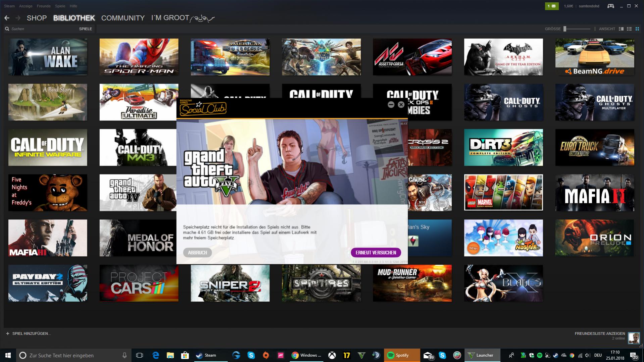Click the search magnifier icon
This screenshot has width=644, height=362.
pos(7,29)
